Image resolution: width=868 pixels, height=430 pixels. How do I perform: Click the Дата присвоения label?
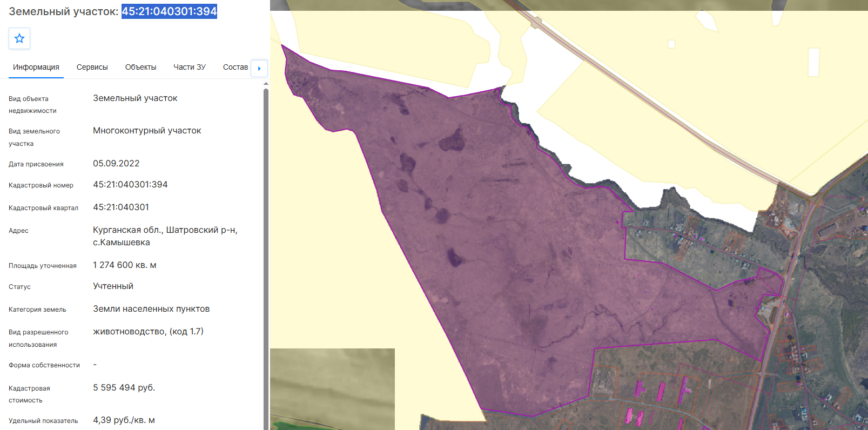[36, 164]
